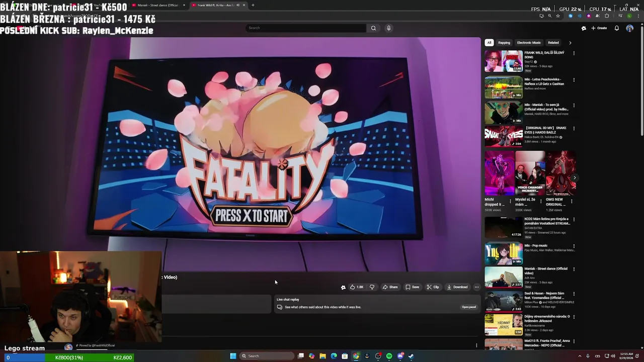Image resolution: width=644 pixels, height=362 pixels.
Task: Open the 'FRANK WILD, DALŠÍ ŠÍLENÝ SONG' video thumbnail
Action: [504, 61]
